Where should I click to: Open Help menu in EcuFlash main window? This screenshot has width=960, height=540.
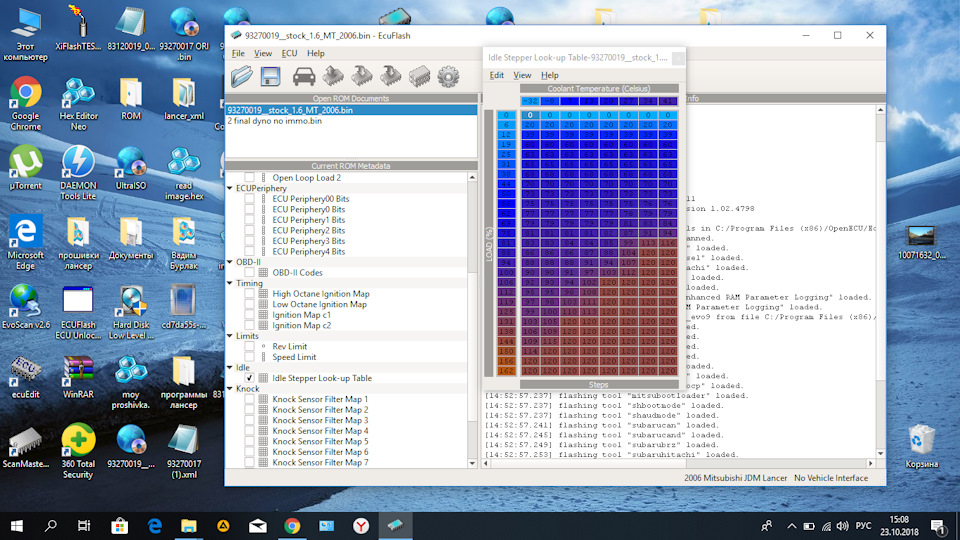coord(315,53)
